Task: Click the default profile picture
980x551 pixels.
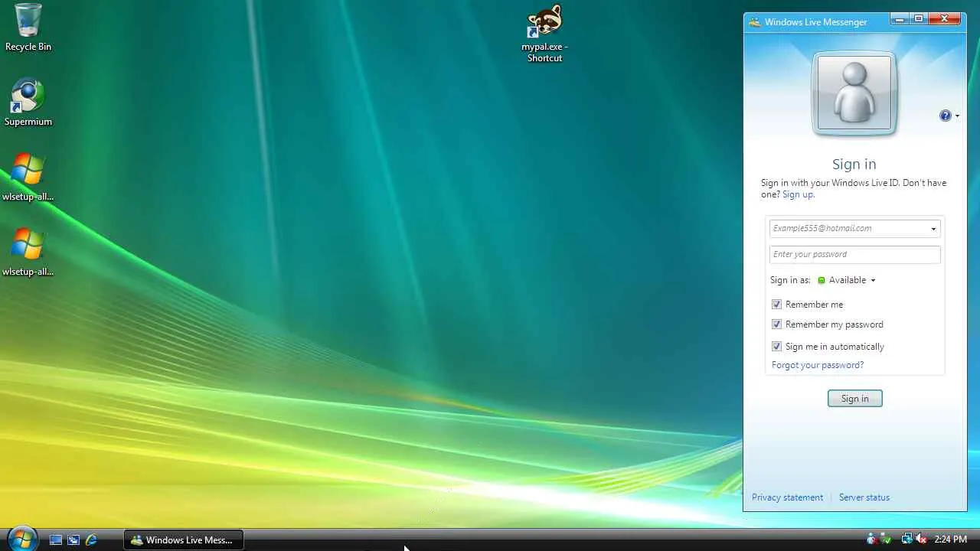Action: [854, 93]
